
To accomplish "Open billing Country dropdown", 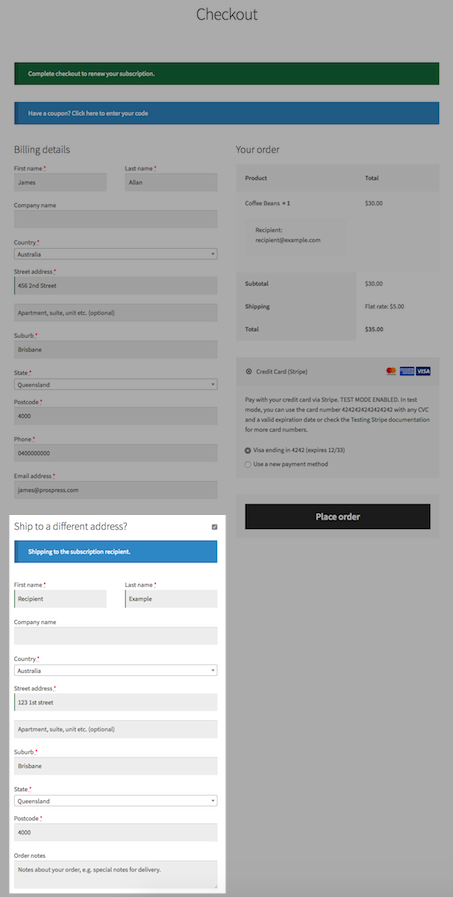I will click(x=116, y=254).
